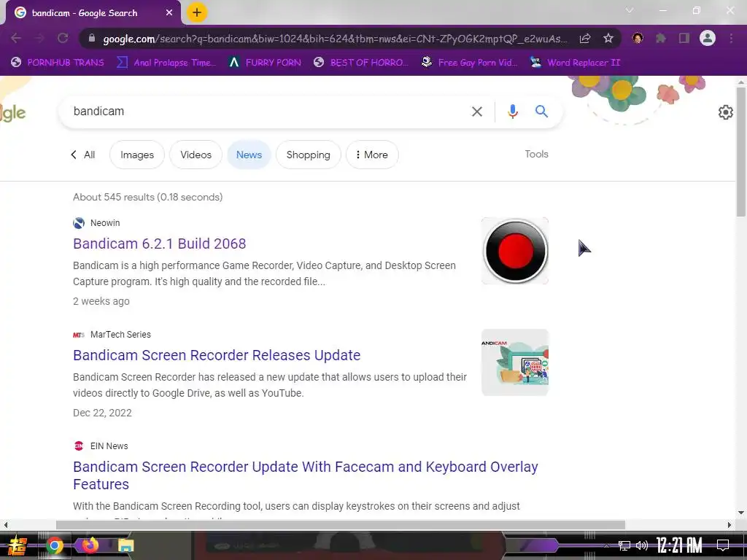747x560 pixels.
Task: Click the Google logo
Action: tap(13, 113)
